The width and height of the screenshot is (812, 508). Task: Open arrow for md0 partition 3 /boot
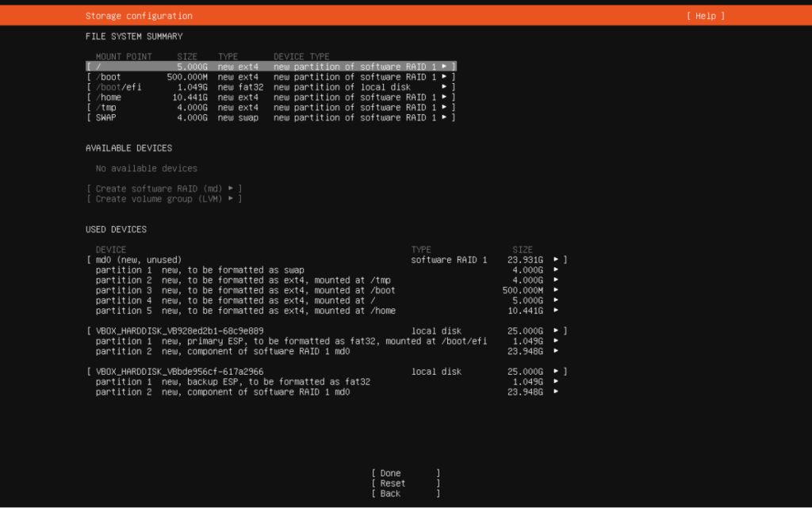556,290
